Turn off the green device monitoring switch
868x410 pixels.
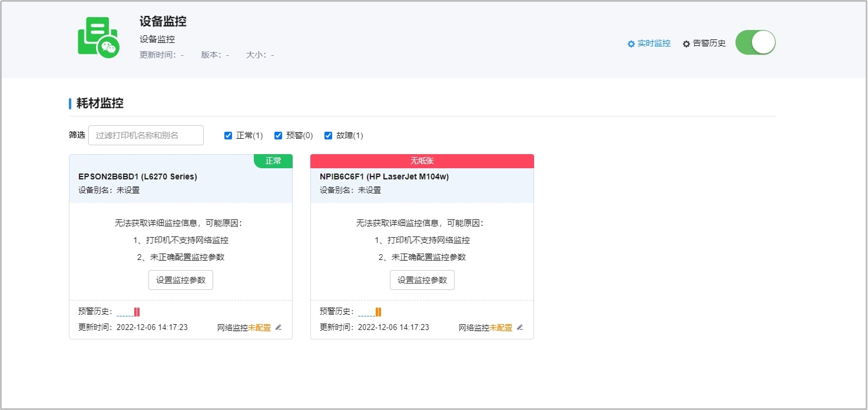click(756, 43)
